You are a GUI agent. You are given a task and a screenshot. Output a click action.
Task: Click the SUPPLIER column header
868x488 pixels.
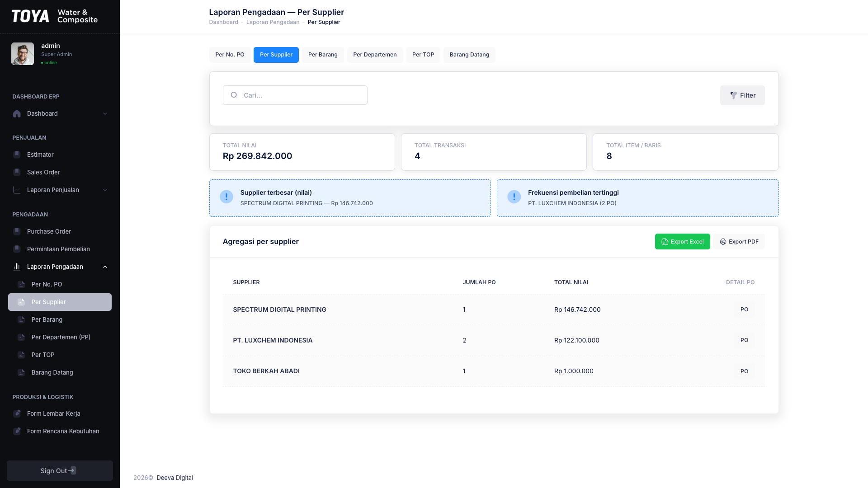(246, 282)
